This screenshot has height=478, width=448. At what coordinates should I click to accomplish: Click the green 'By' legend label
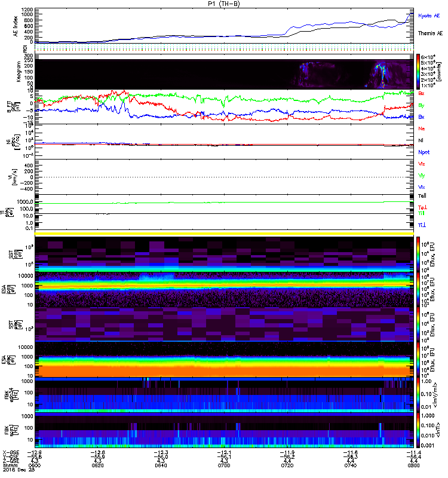pos(421,106)
